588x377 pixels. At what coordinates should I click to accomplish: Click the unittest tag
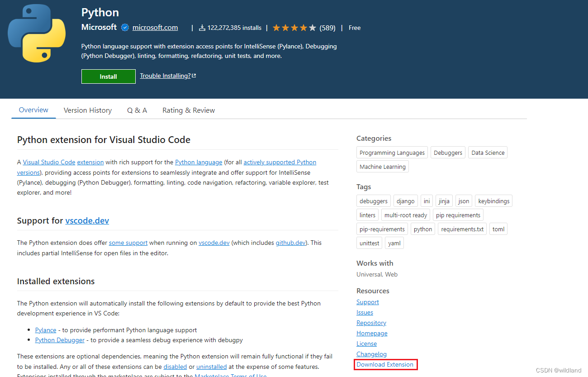tap(370, 243)
